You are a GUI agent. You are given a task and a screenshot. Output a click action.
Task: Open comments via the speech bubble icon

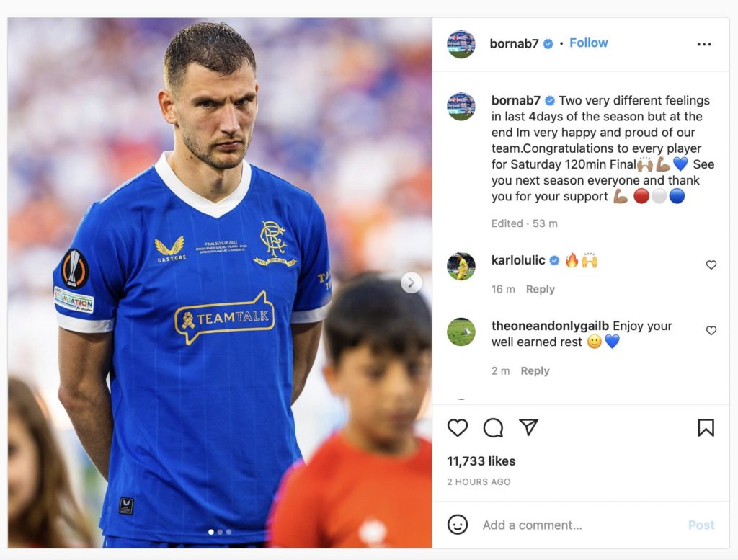pos(493,428)
